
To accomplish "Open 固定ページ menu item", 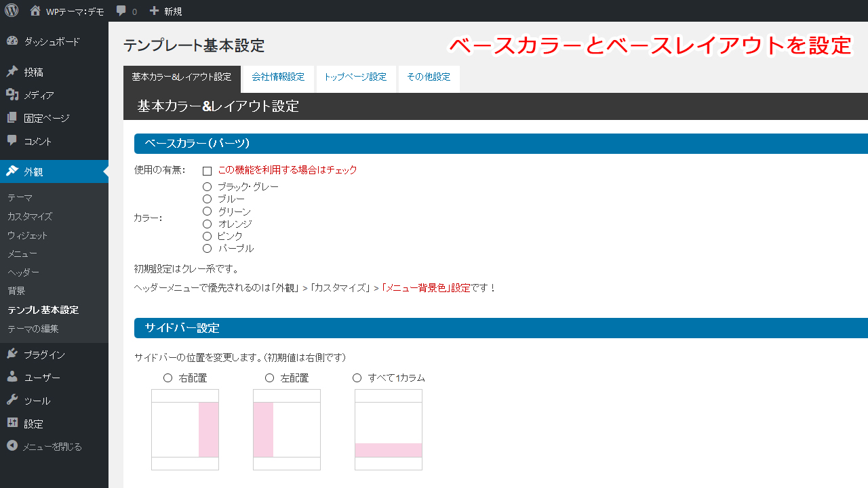I will 54,118.
